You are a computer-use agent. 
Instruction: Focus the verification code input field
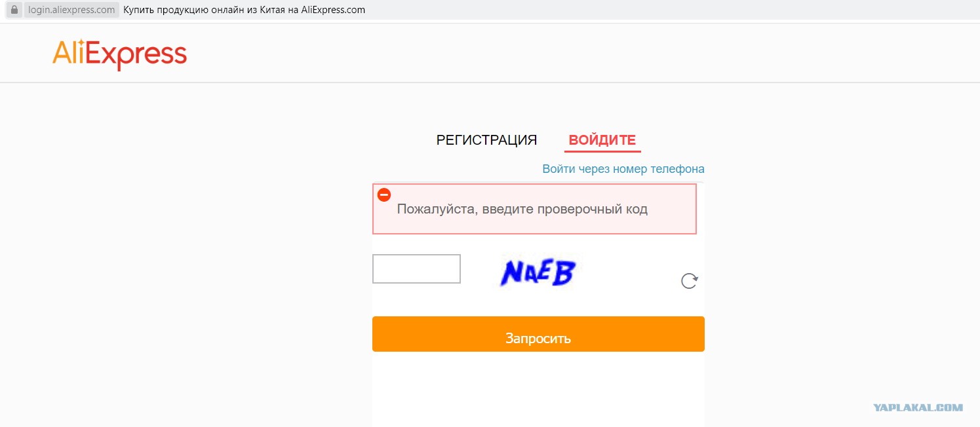[416, 269]
